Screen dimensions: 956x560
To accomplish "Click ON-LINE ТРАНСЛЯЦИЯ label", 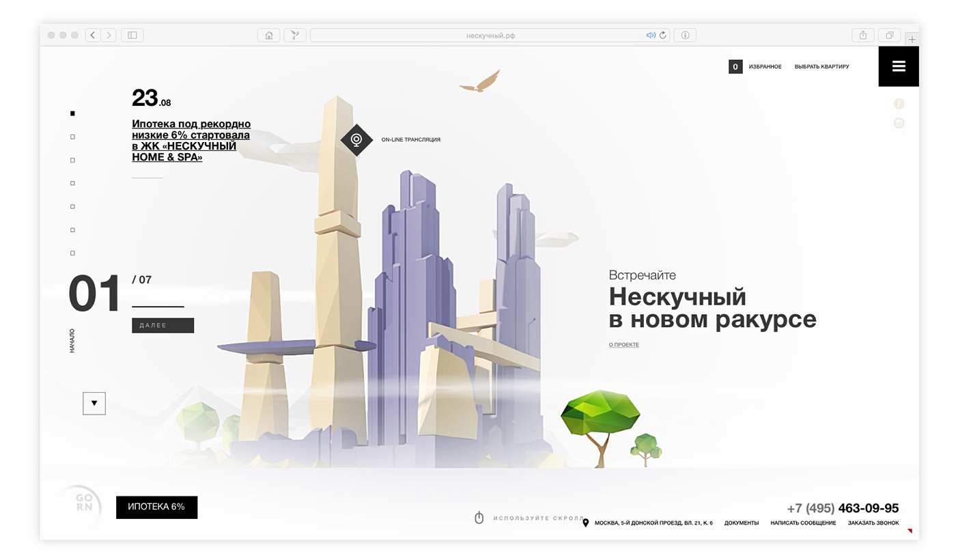I will (410, 140).
